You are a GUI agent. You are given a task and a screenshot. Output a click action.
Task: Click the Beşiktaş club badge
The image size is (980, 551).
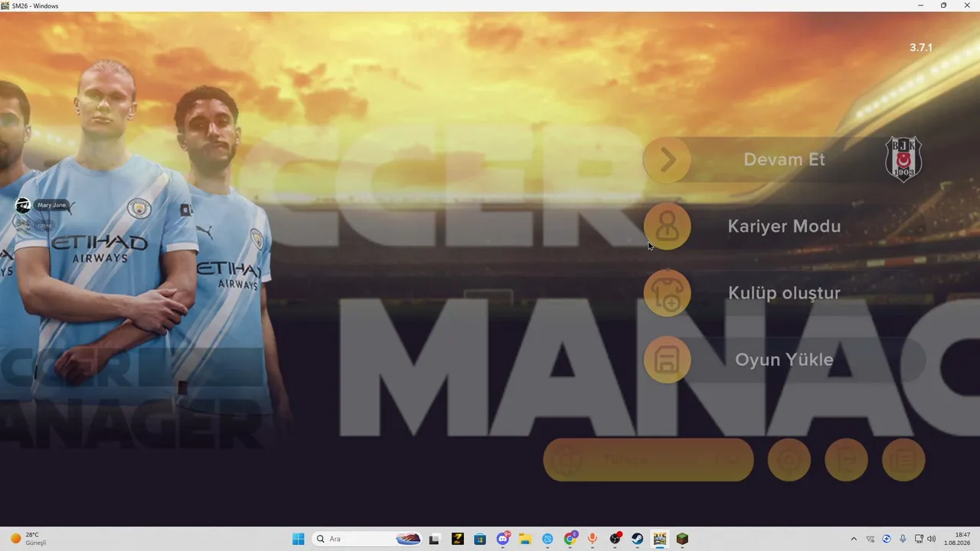(903, 159)
